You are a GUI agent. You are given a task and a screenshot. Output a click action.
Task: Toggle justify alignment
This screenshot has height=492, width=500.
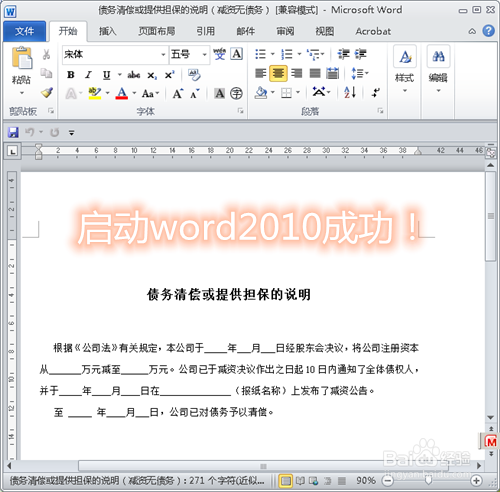[315, 73]
